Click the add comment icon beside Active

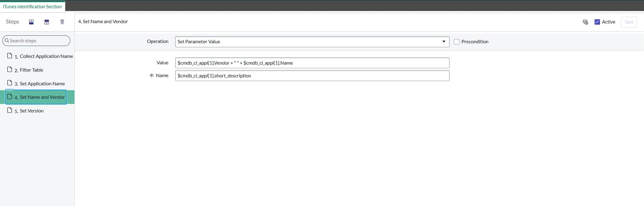point(585,22)
